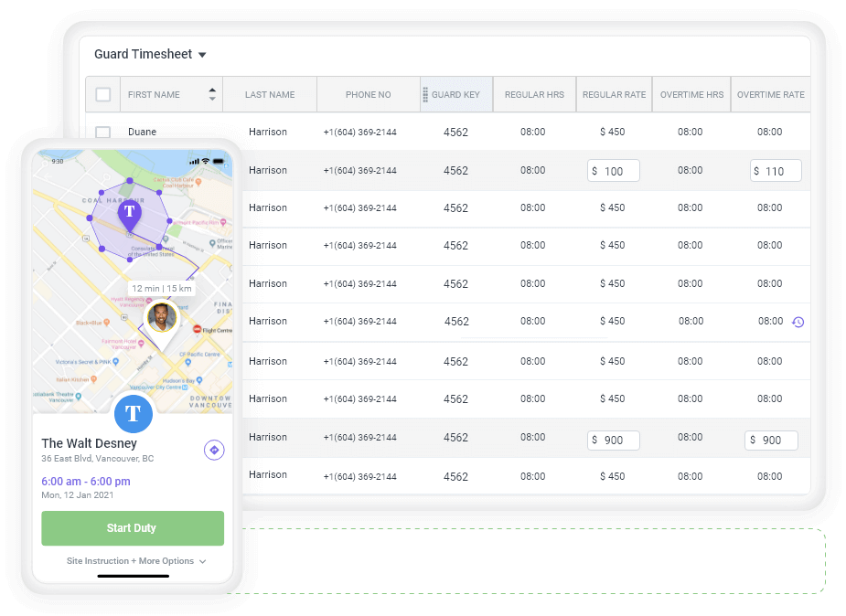Image resolution: width=846 pixels, height=616 pixels.
Task: Click the blue T site avatar
Action: click(x=133, y=414)
